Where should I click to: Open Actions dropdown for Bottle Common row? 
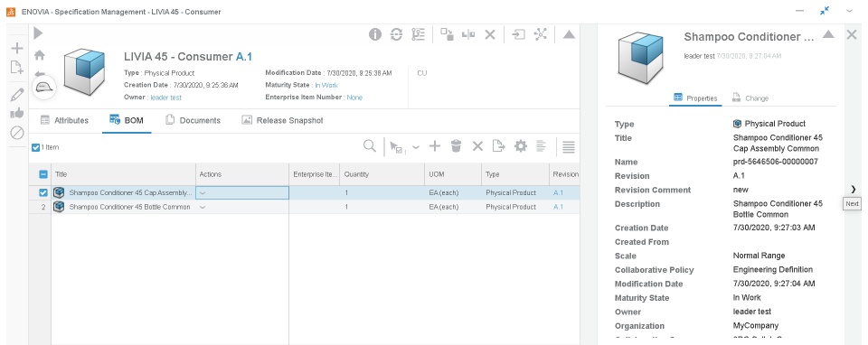(x=203, y=208)
